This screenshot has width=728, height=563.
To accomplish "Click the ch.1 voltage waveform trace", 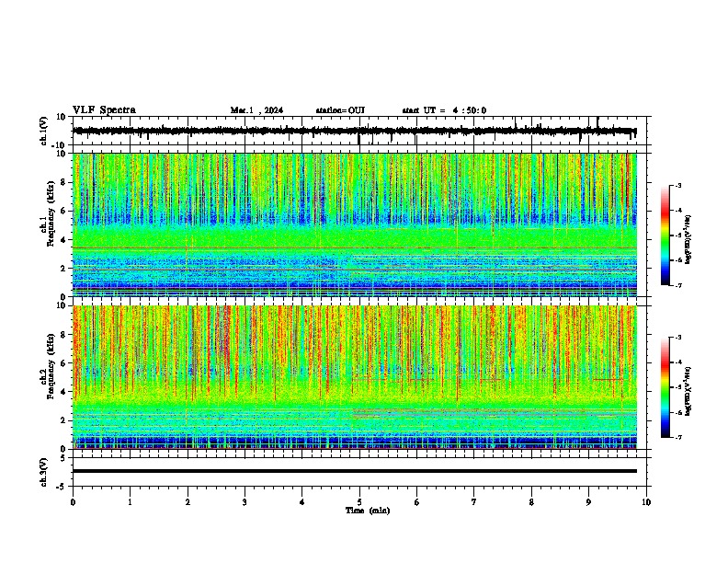I will click(x=354, y=132).
